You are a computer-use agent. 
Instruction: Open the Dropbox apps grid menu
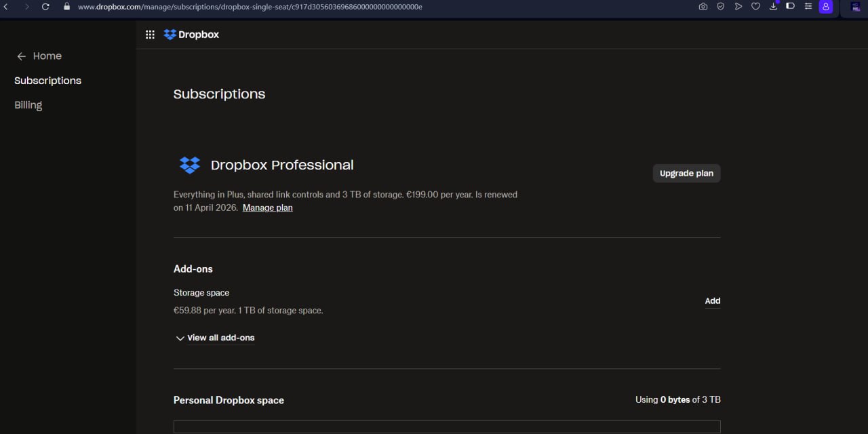click(150, 35)
